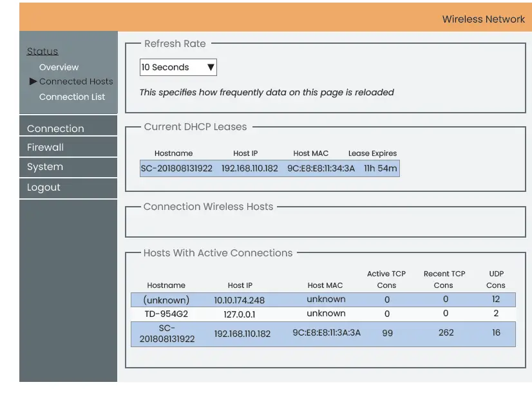
Task: Click the UDP Cons column header
Action: coord(496,280)
